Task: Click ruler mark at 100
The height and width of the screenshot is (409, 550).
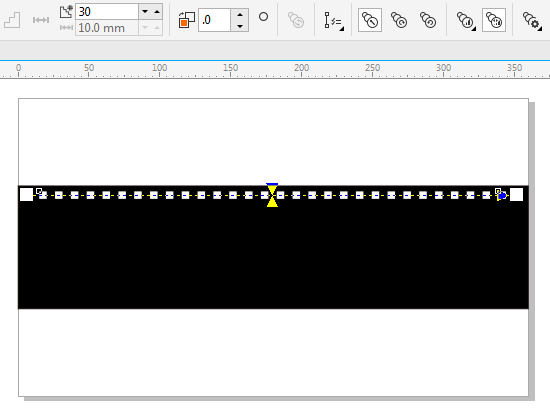Action: click(x=160, y=68)
